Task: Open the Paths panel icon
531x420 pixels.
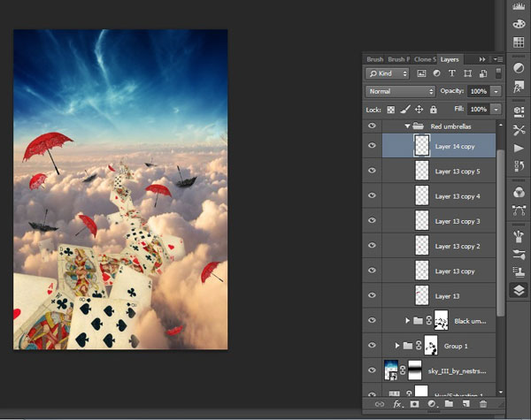Action: [519, 210]
